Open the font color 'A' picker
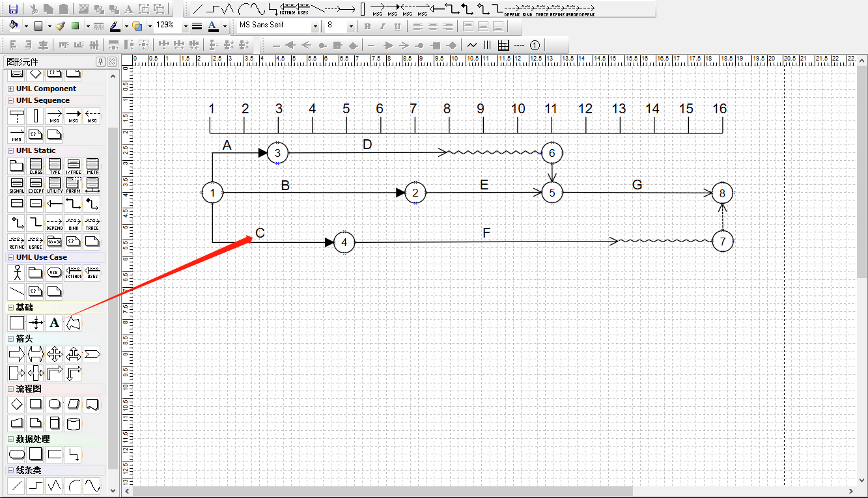Screen dimensions: 868x498 pyautogui.click(x=214, y=26)
